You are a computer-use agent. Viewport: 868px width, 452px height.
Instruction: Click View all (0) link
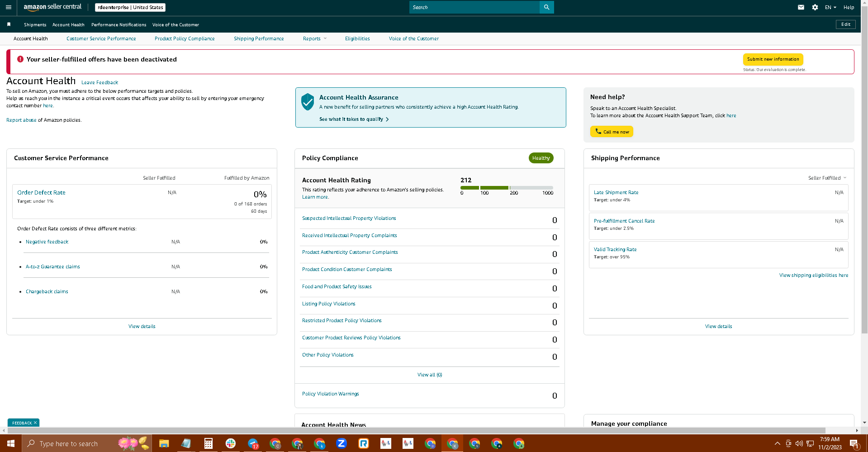point(430,375)
